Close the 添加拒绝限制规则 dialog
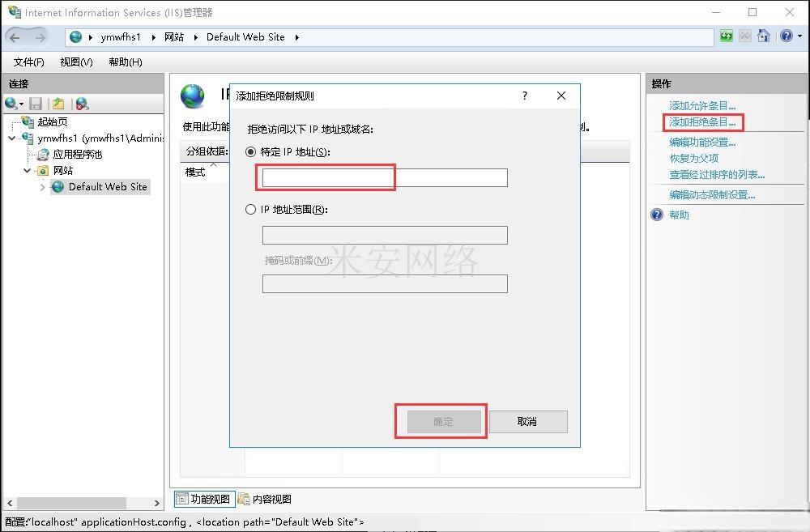This screenshot has width=810, height=532. click(x=561, y=96)
